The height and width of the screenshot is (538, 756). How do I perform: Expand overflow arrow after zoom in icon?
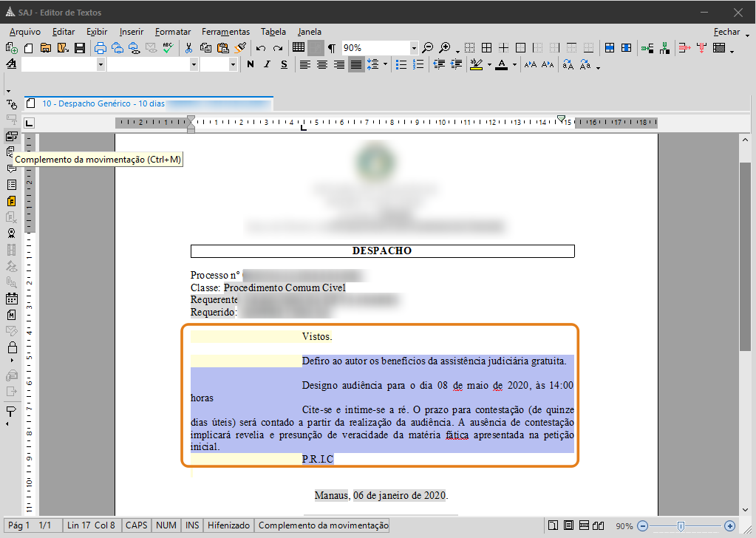click(x=457, y=50)
